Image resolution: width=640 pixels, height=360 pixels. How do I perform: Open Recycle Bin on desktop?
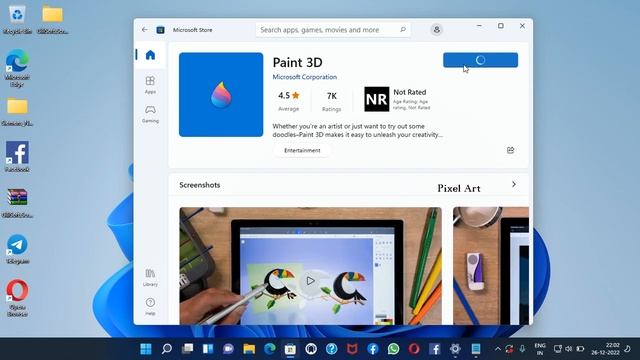(x=17, y=19)
